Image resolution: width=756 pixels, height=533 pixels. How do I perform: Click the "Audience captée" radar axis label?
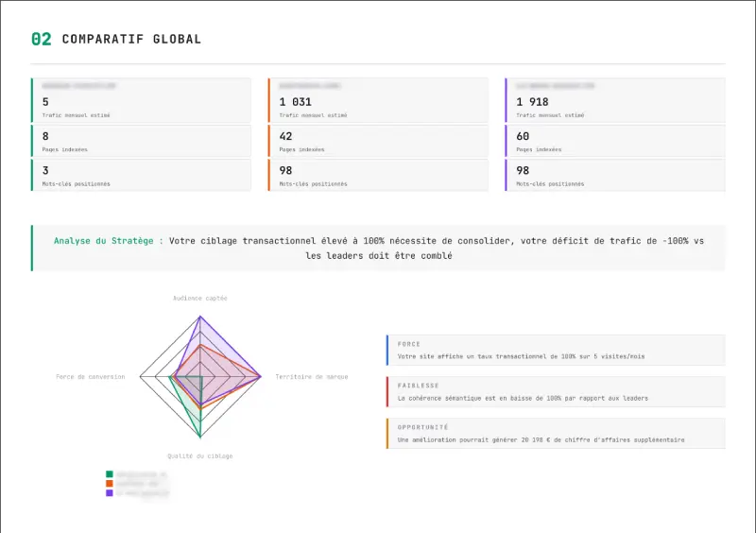[200, 298]
